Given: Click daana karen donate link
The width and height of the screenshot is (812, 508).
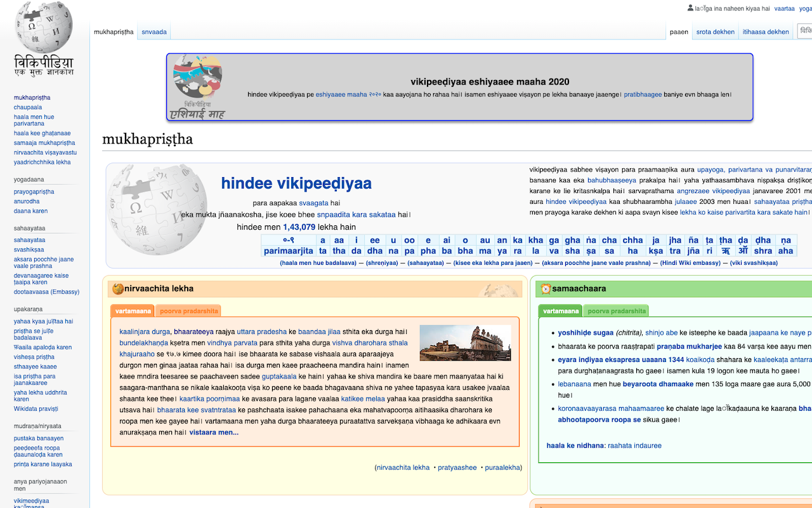Looking at the screenshot, I should (x=31, y=211).
